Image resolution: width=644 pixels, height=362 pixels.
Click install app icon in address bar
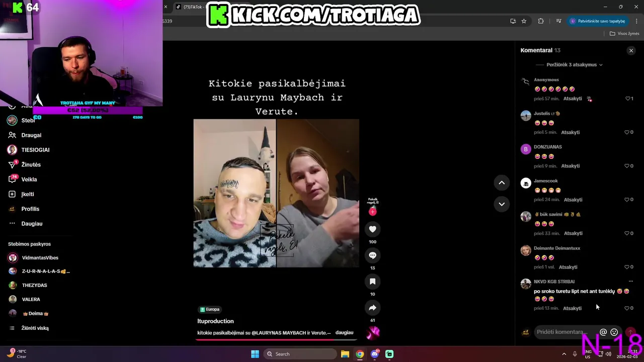coord(513,21)
